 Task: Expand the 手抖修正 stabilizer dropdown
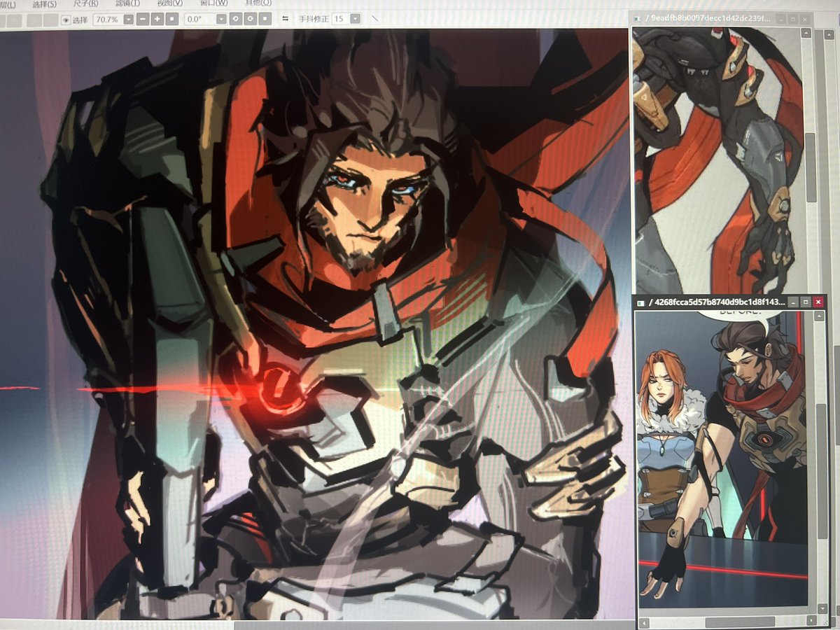(x=356, y=19)
